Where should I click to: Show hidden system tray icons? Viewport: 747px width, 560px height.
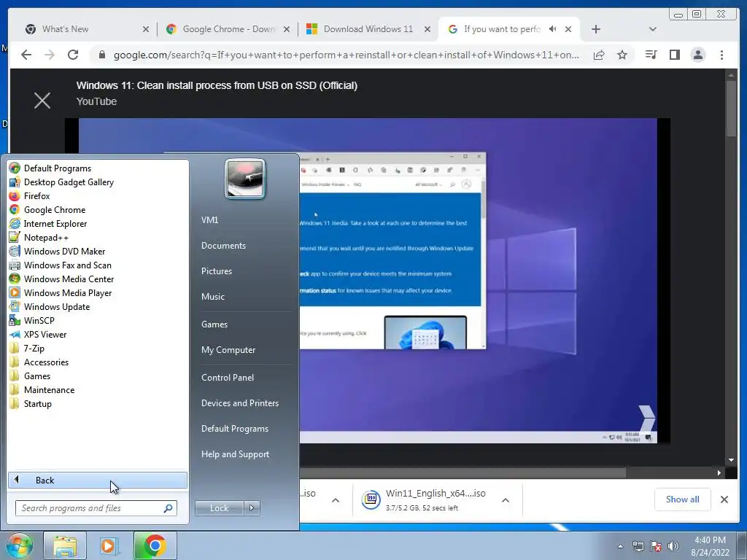[x=620, y=546]
